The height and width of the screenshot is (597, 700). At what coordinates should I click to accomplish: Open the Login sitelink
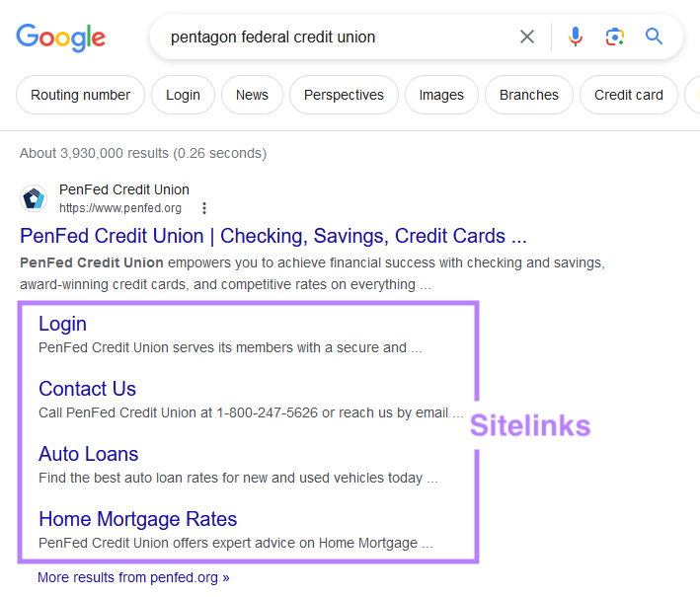point(62,324)
